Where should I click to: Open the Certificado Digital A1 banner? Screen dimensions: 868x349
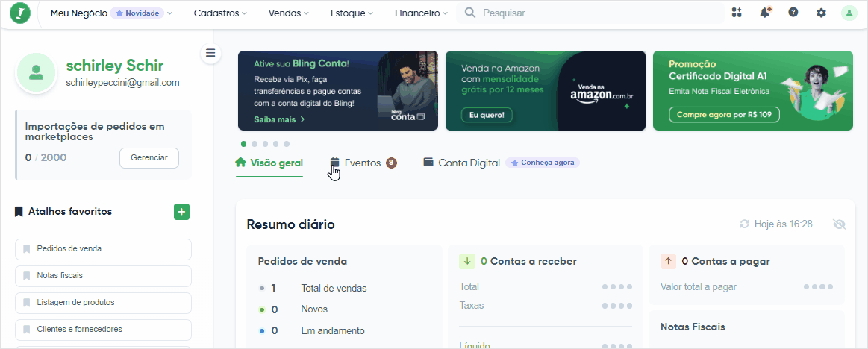[753, 91]
